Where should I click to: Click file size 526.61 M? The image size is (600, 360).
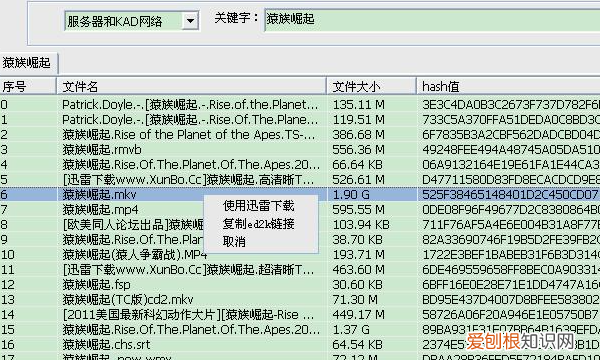359,180
